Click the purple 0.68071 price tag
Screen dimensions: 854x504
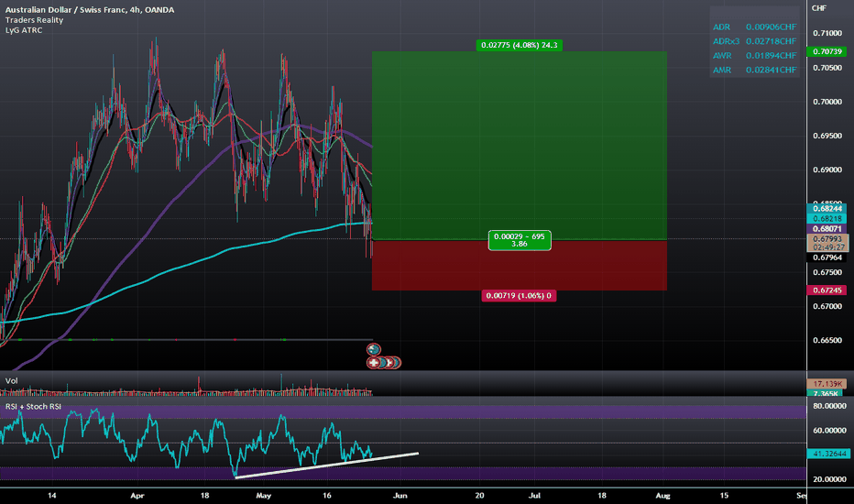click(x=827, y=229)
